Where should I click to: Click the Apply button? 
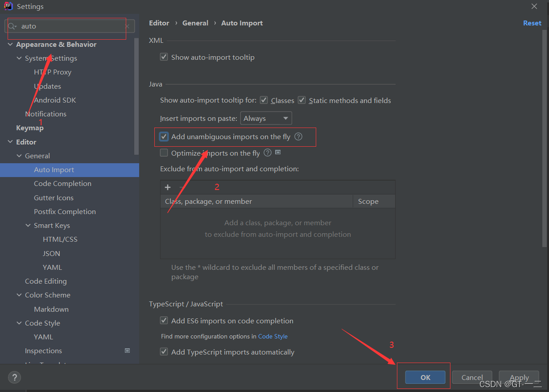519,377
